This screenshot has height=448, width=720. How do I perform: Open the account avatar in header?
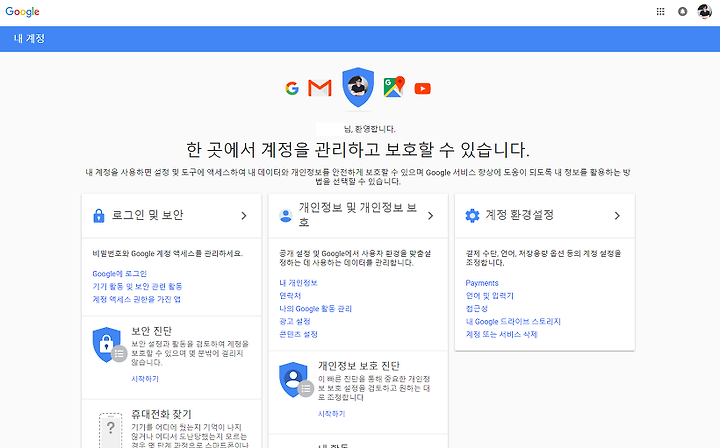click(704, 11)
